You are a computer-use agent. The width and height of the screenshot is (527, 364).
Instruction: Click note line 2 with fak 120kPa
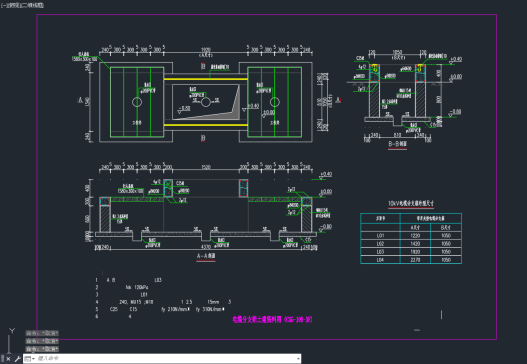coord(122,287)
